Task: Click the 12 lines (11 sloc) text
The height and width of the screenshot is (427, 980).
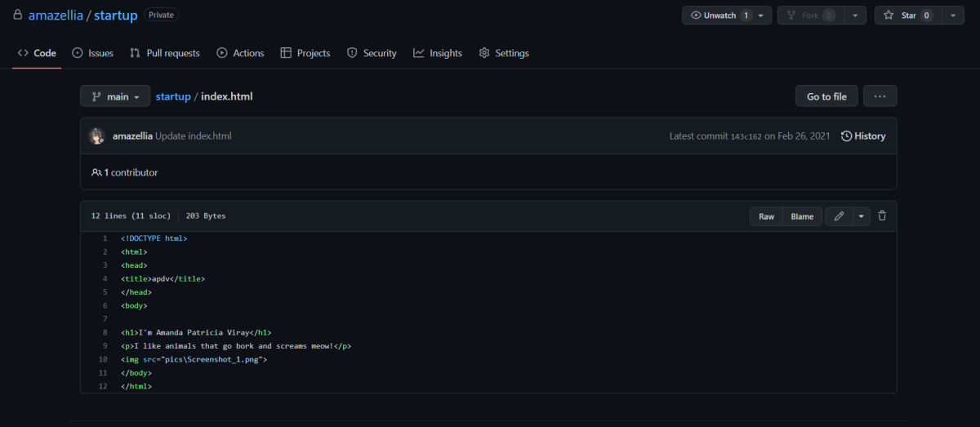Action: (131, 216)
